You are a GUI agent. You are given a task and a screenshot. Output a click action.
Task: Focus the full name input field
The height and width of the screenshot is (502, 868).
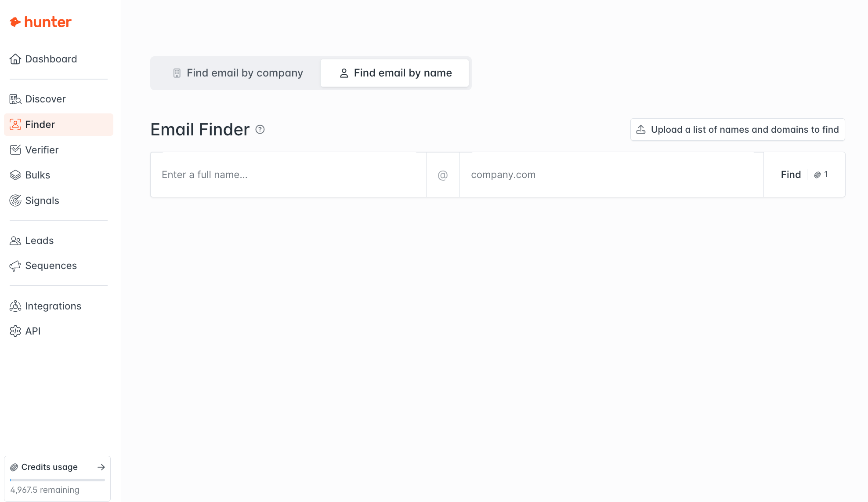(288, 175)
